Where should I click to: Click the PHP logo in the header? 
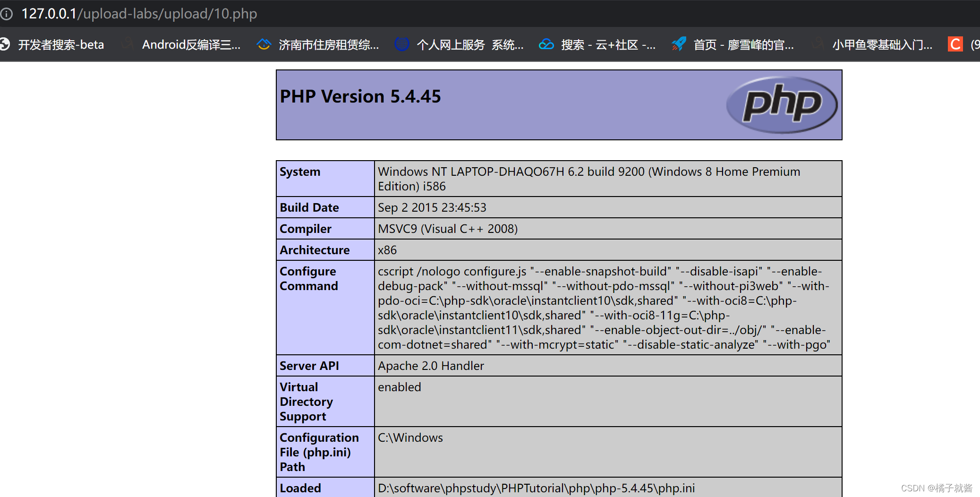point(782,105)
